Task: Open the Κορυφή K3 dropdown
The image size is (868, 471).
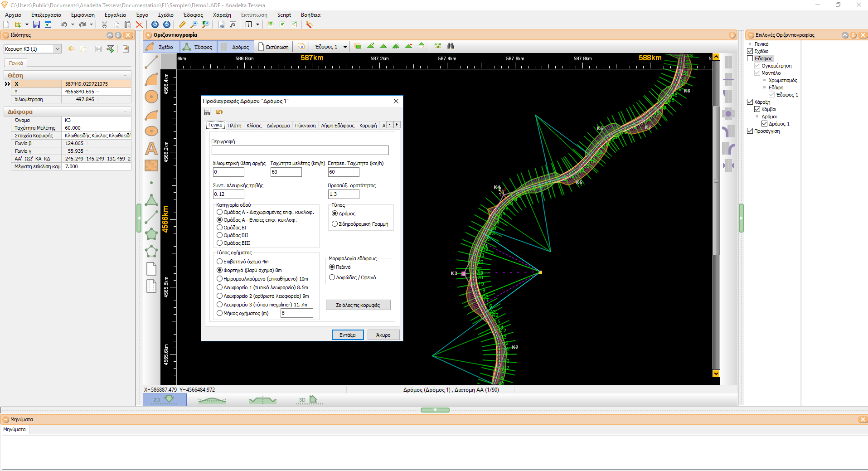Action: (57, 49)
